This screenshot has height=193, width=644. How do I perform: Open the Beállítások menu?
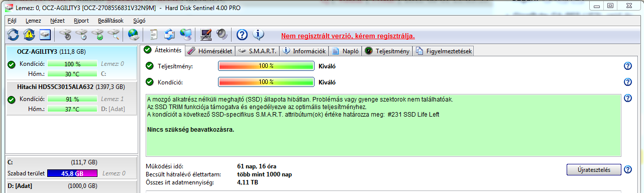coord(111,21)
